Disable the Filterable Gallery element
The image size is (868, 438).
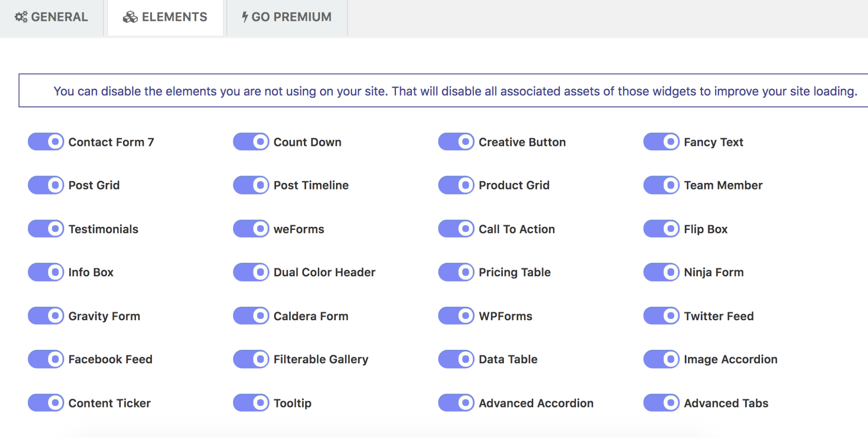(251, 359)
